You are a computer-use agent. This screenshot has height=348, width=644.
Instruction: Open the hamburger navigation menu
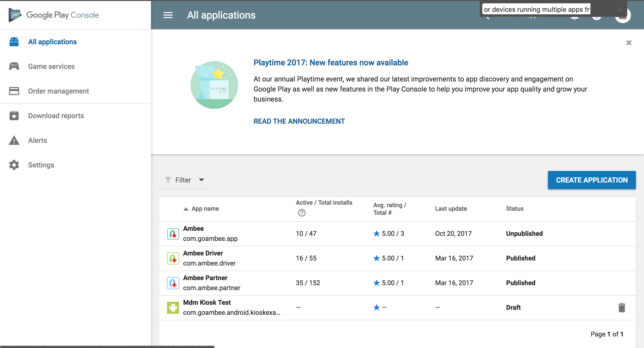click(168, 15)
